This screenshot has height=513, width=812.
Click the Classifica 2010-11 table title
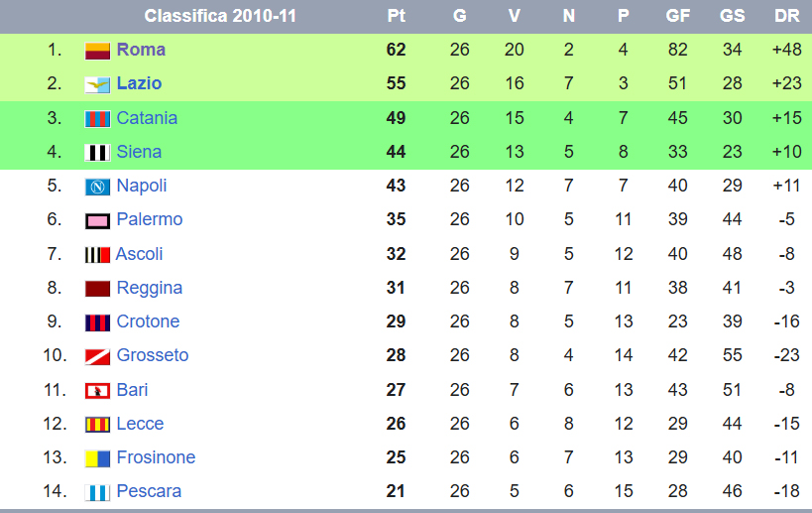click(x=220, y=16)
